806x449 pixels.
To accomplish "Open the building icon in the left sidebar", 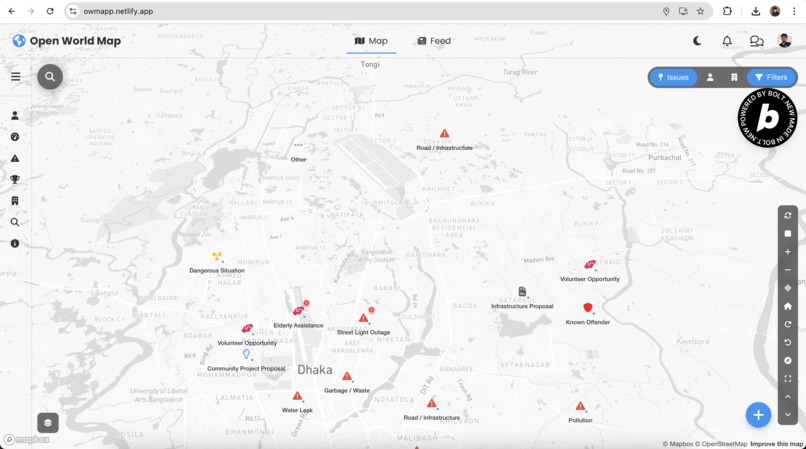I will (15, 201).
